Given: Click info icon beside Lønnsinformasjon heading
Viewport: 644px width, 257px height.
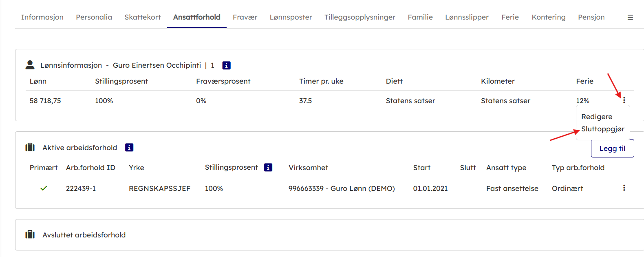Looking at the screenshot, I should (226, 65).
